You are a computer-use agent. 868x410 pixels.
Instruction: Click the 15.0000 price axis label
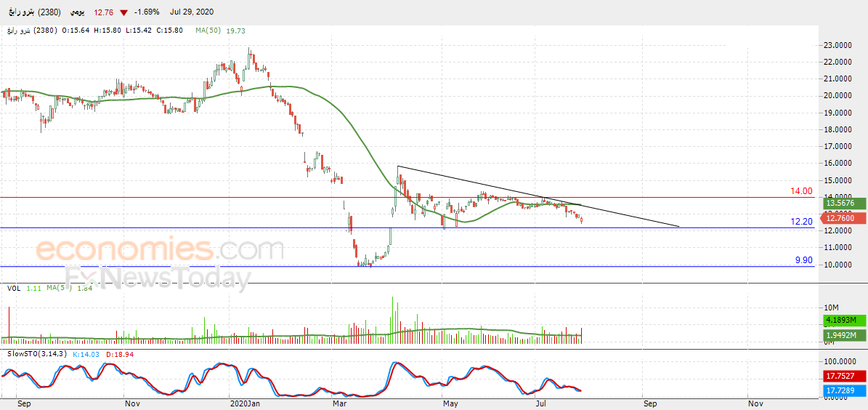[838, 180]
